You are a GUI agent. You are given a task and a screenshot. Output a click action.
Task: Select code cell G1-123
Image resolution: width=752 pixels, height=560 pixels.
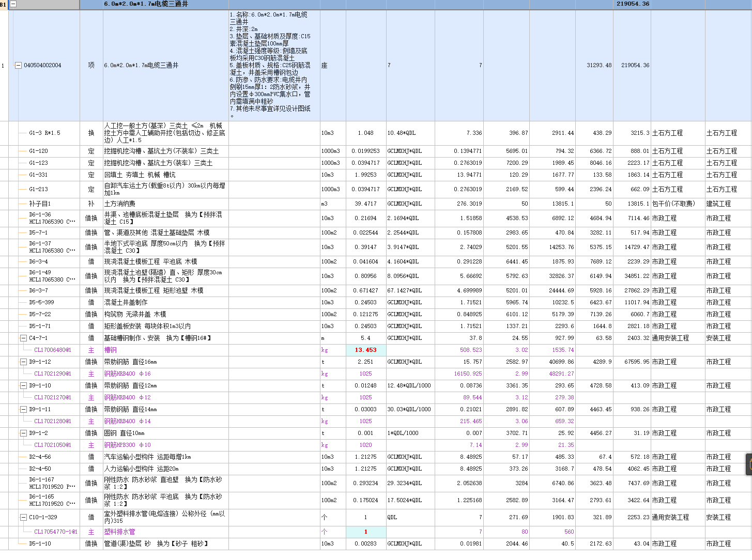tap(39, 163)
